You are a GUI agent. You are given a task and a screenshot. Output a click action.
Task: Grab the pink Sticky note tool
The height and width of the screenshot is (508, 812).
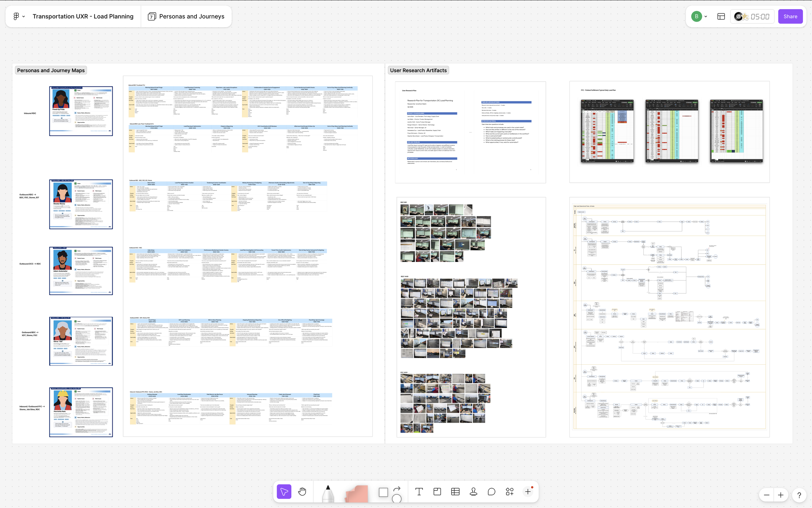tap(357, 491)
